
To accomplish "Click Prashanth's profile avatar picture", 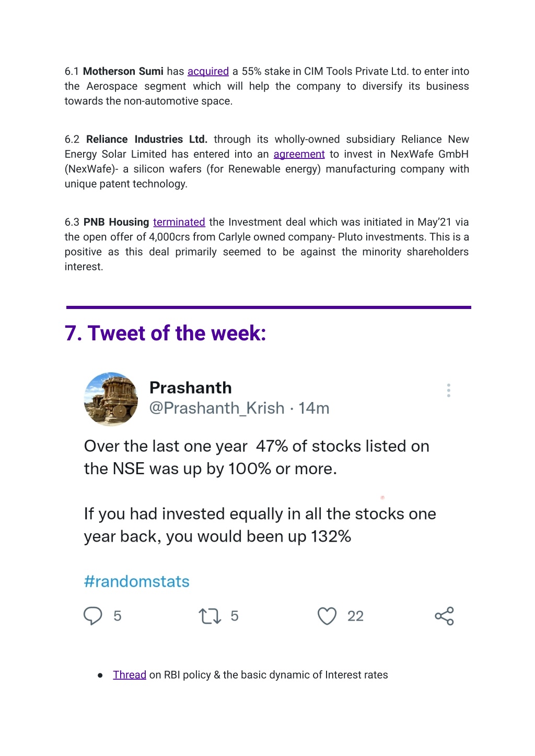I will 111,399.
